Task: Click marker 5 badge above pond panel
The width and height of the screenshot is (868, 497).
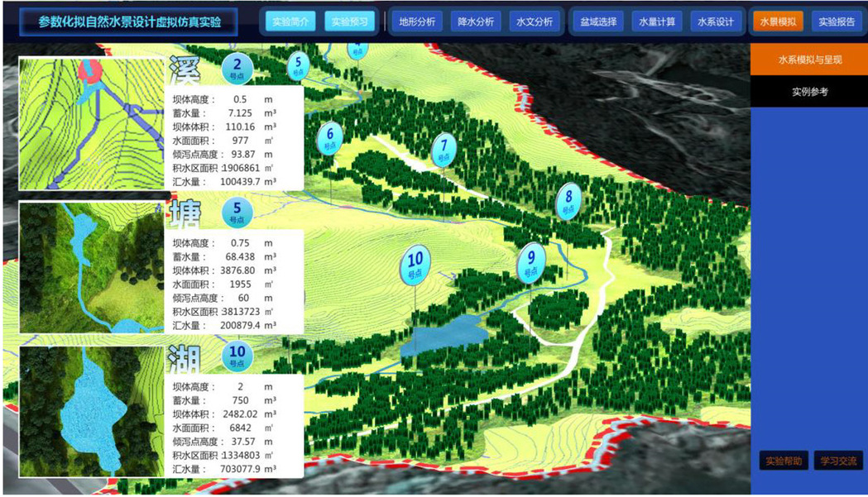Action: click(x=237, y=212)
